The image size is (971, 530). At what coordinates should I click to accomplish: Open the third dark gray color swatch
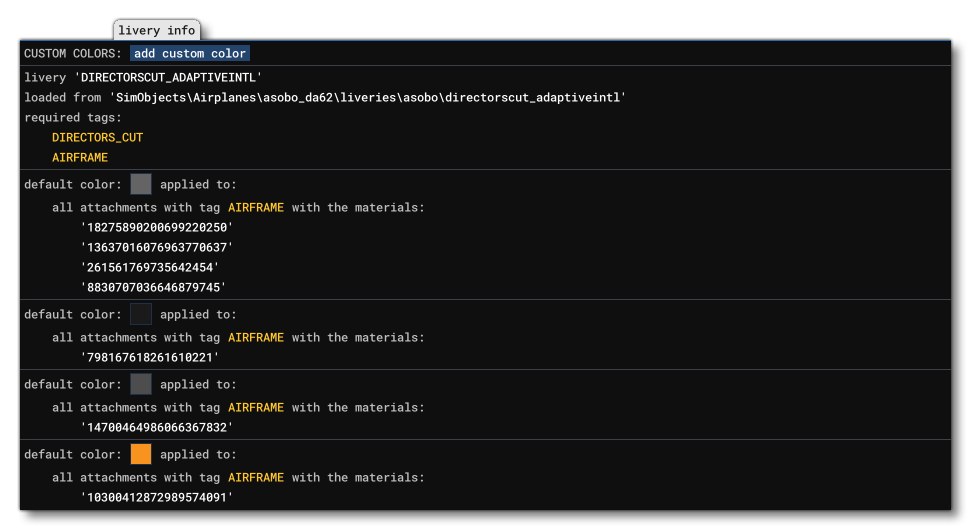tap(141, 384)
